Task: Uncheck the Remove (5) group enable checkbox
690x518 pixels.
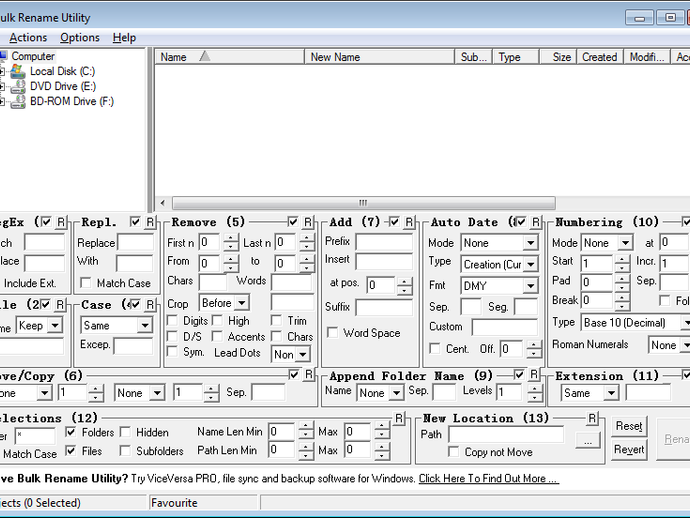Action: [293, 222]
